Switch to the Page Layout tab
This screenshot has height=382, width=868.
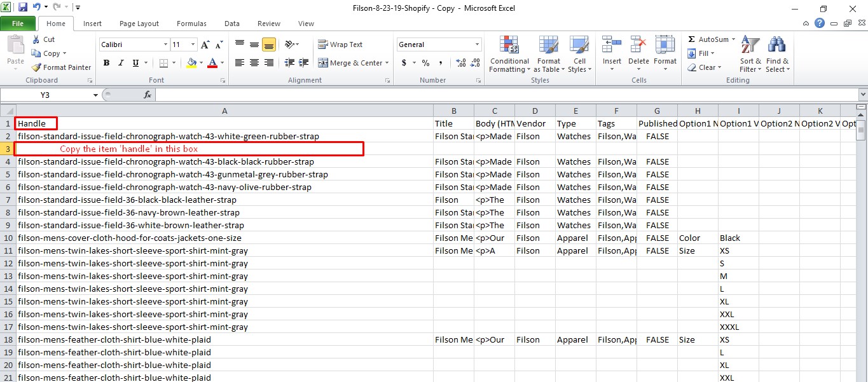pos(139,24)
